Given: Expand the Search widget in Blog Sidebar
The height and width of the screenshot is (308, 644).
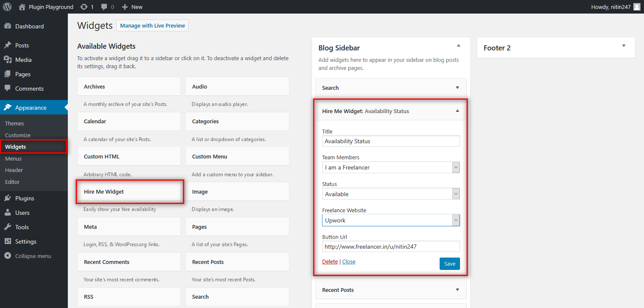Looking at the screenshot, I should click(457, 88).
